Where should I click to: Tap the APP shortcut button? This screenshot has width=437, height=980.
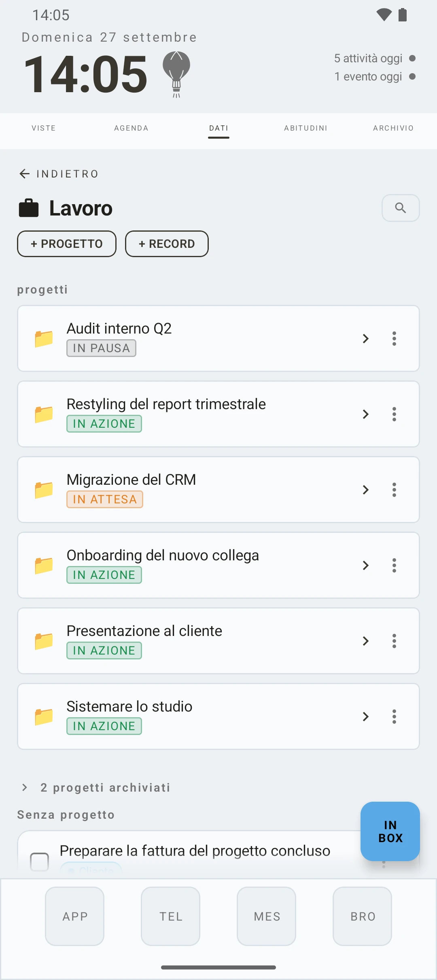[x=75, y=916]
